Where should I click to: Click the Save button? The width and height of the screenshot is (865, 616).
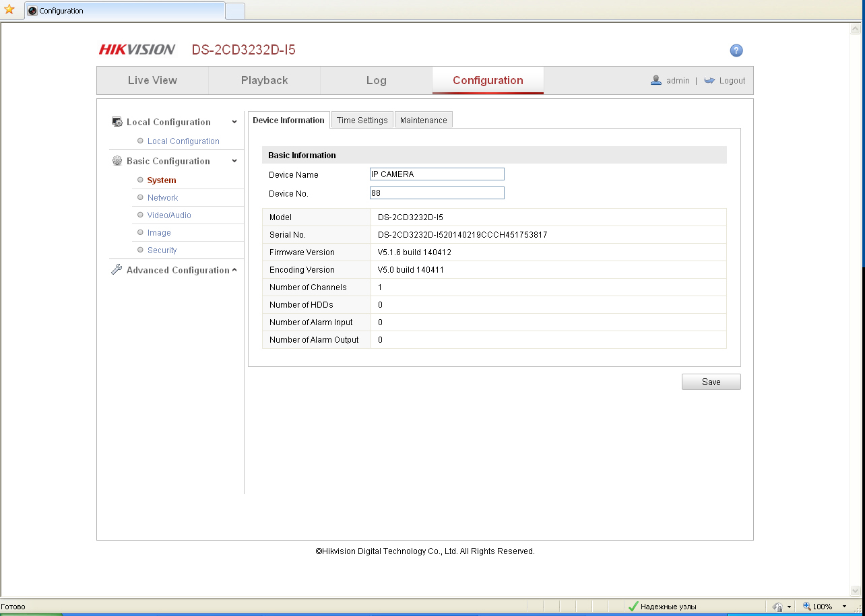click(x=711, y=382)
